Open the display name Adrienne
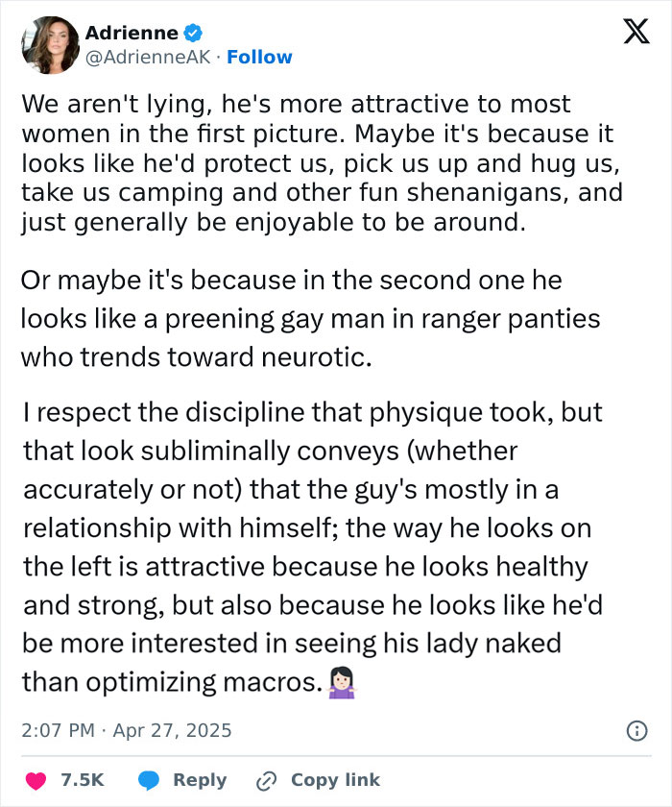The height and width of the screenshot is (807, 672). click(131, 34)
